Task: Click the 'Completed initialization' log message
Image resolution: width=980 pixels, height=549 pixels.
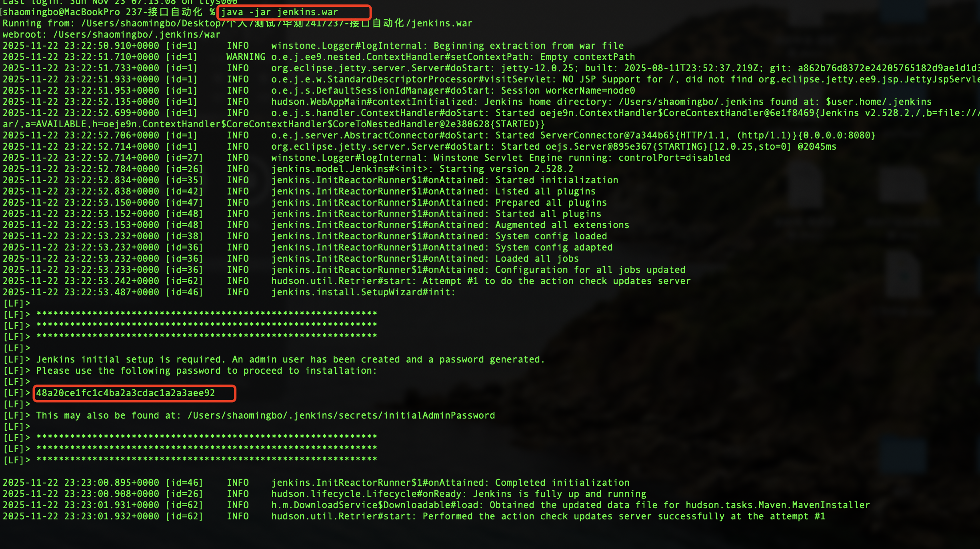Action: click(x=562, y=483)
